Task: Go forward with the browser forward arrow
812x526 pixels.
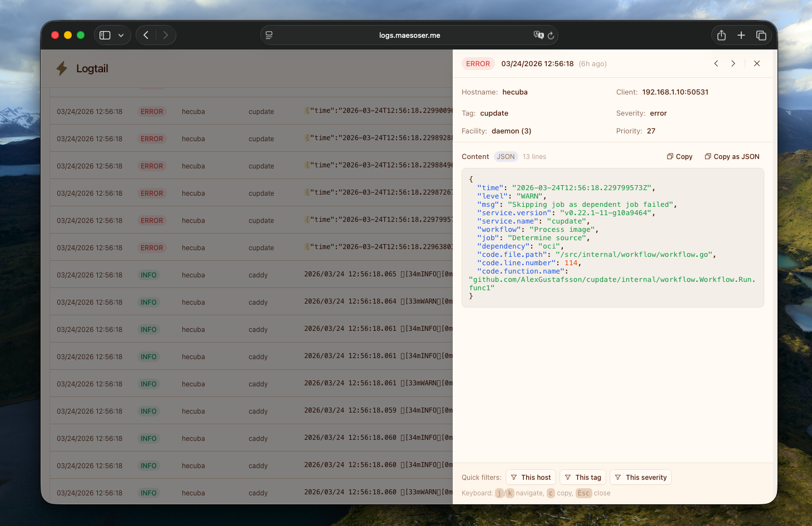Action: point(165,35)
